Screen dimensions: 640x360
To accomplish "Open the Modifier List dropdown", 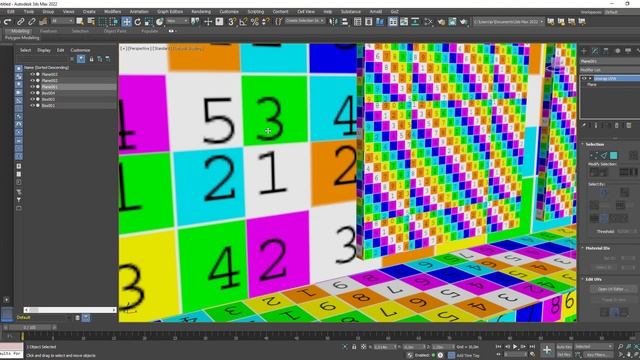I will (610, 70).
